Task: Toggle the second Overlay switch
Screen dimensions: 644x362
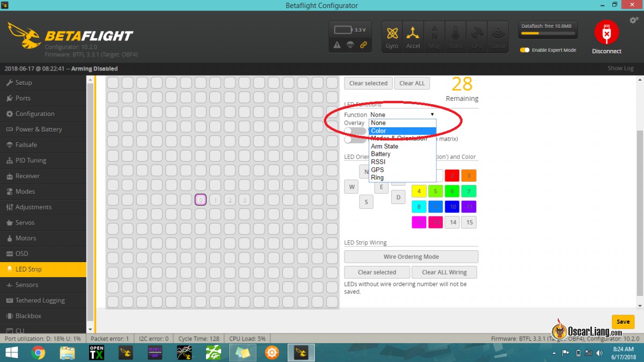Action: [x=355, y=139]
